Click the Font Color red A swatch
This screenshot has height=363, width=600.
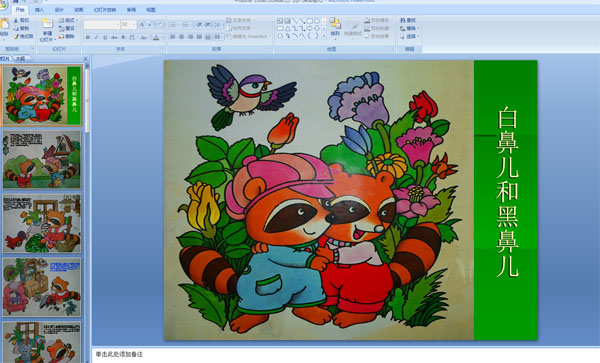156,37
